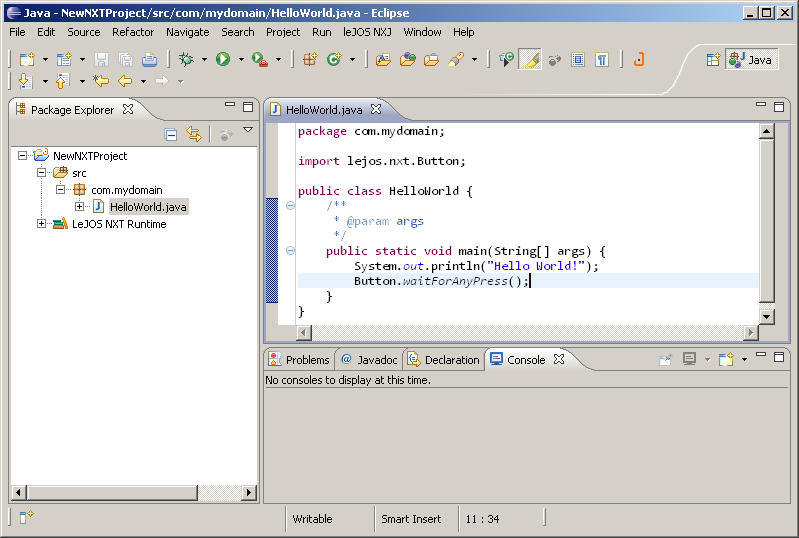The width and height of the screenshot is (799, 538).
Task: Toggle Block Selection Mode icon
Action: point(578,60)
